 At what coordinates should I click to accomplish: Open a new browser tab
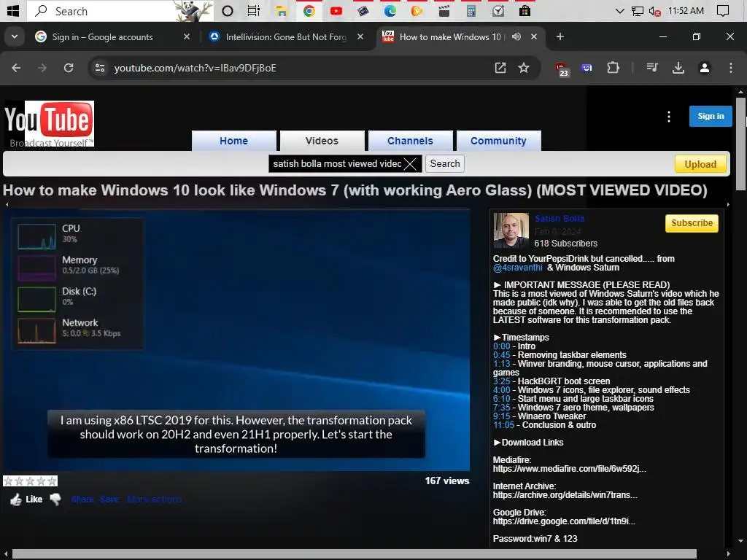[x=560, y=36]
